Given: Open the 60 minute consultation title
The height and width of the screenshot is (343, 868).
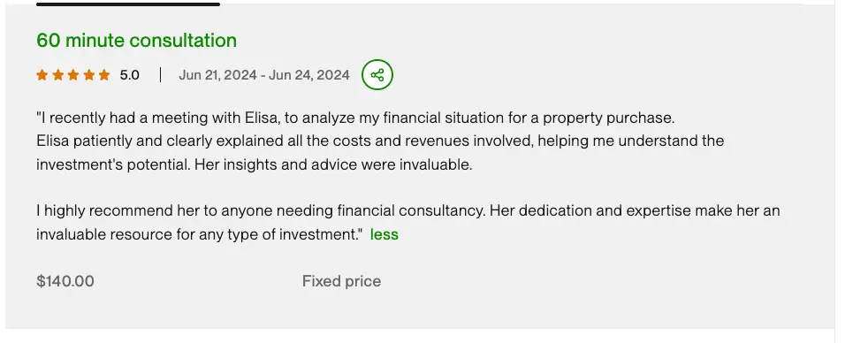Looking at the screenshot, I should coord(136,41).
